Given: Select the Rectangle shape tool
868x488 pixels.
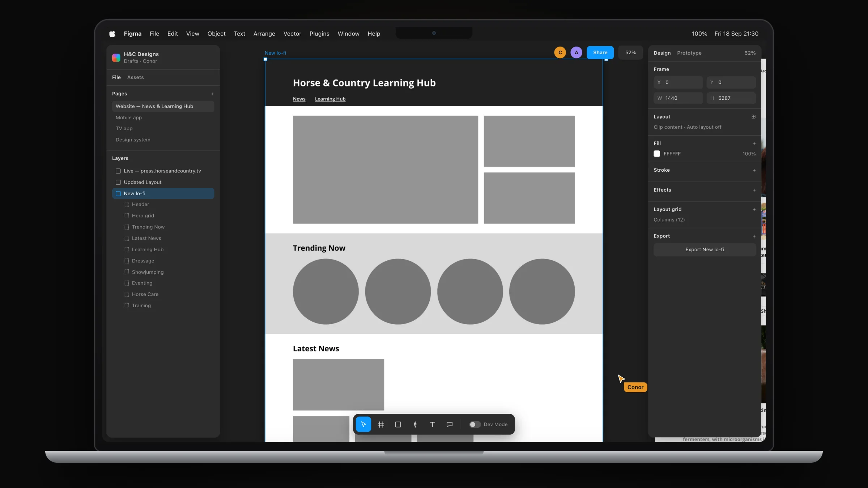Looking at the screenshot, I should click(x=398, y=424).
